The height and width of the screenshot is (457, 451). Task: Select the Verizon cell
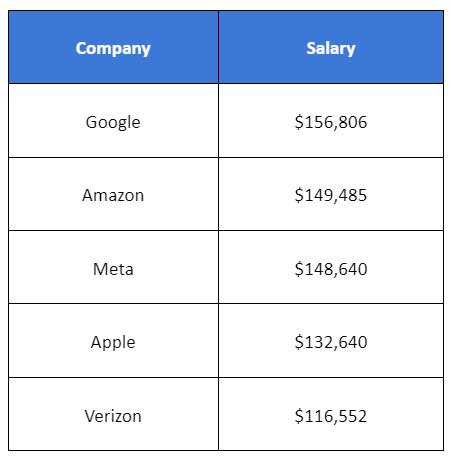point(113,414)
